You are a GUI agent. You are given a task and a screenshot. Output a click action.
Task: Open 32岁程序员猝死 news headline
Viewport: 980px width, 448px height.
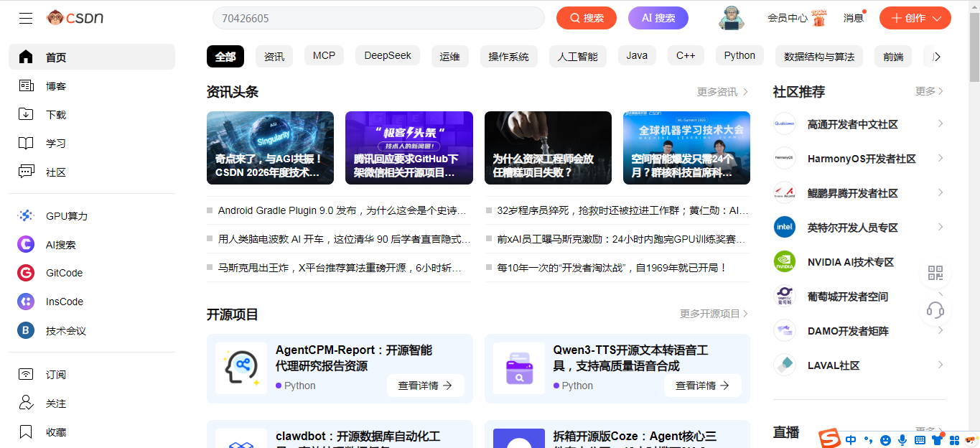[x=622, y=210]
